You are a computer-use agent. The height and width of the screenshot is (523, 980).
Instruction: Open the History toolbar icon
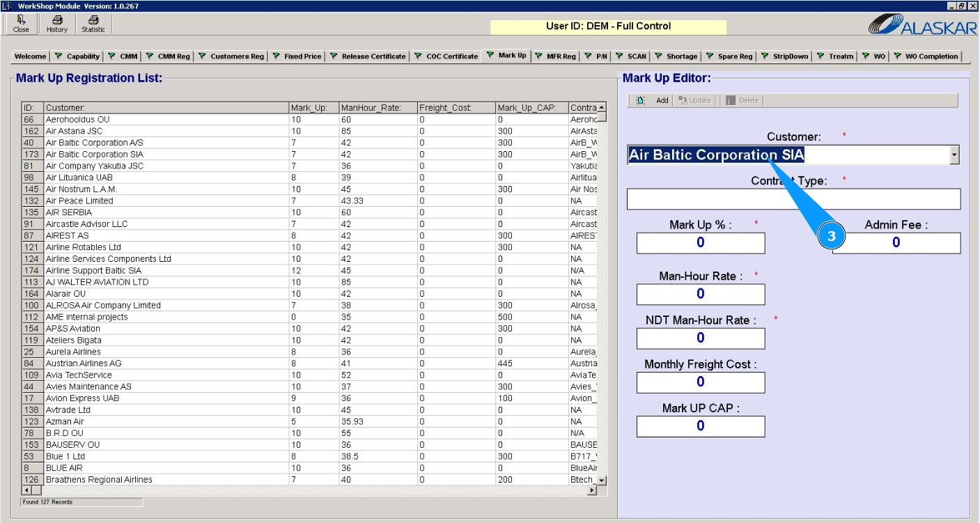[x=57, y=20]
